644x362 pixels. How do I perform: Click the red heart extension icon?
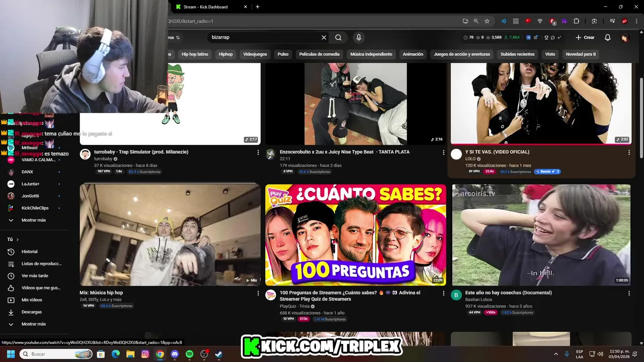point(528,21)
